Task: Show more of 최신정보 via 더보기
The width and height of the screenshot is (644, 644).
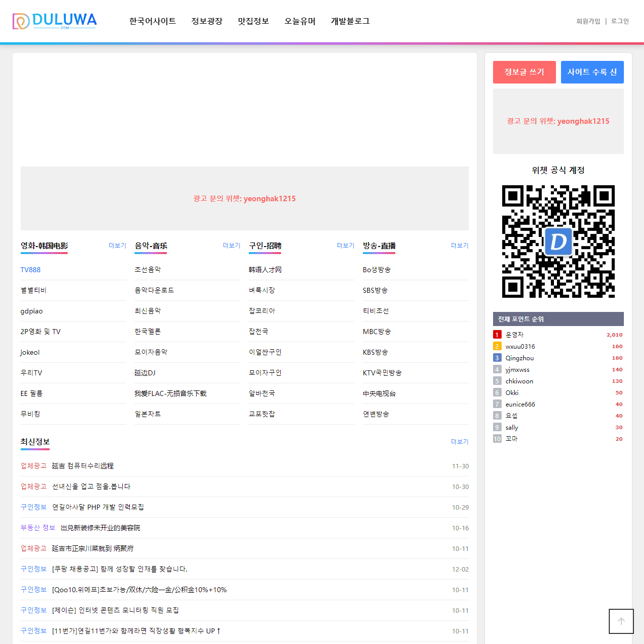Action: pyautogui.click(x=459, y=442)
